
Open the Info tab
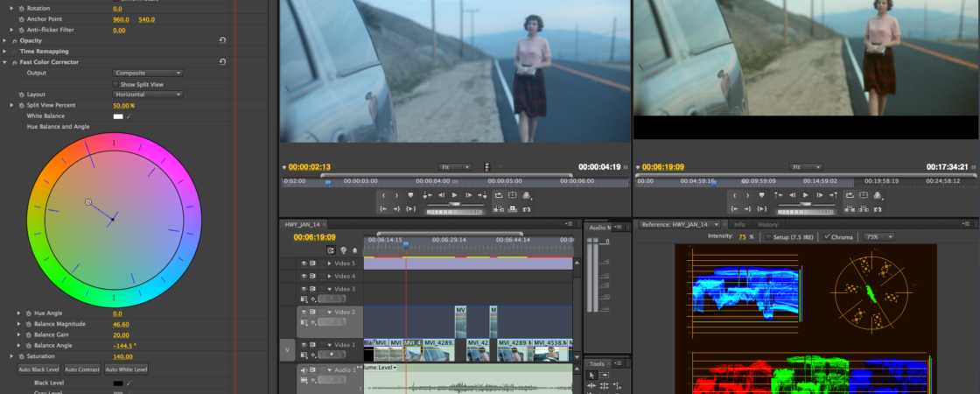(x=739, y=224)
